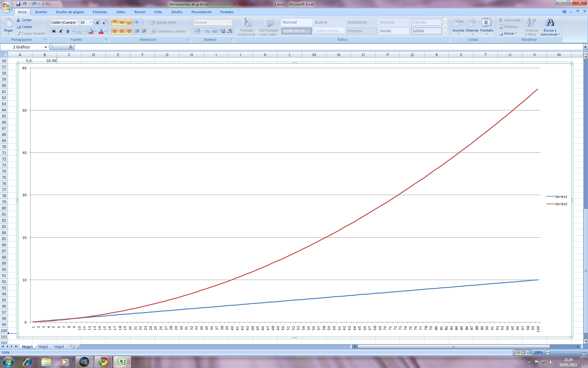The height and width of the screenshot is (368, 588).
Task: Expand the Name Box dropdown arrow
Action: (46, 47)
